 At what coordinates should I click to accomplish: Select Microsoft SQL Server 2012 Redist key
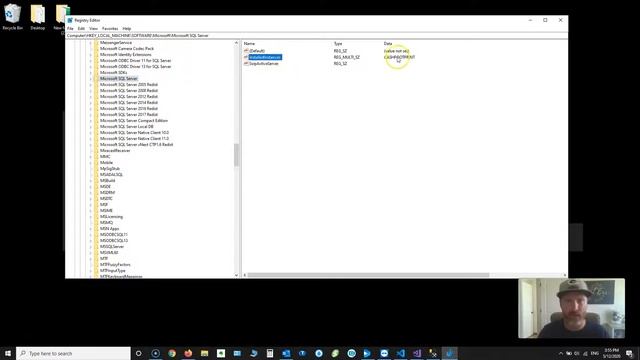pos(129,96)
